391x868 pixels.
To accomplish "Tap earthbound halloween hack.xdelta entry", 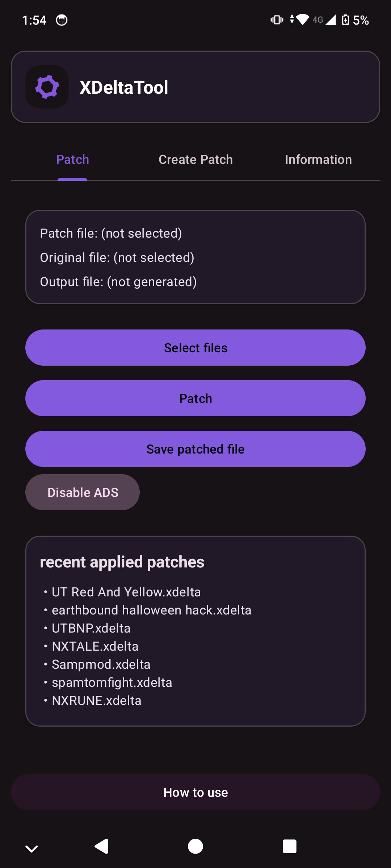I will tap(151, 610).
